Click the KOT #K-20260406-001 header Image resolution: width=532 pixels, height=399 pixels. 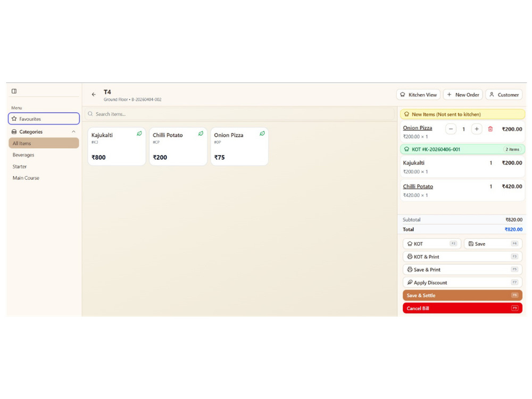[x=462, y=149]
